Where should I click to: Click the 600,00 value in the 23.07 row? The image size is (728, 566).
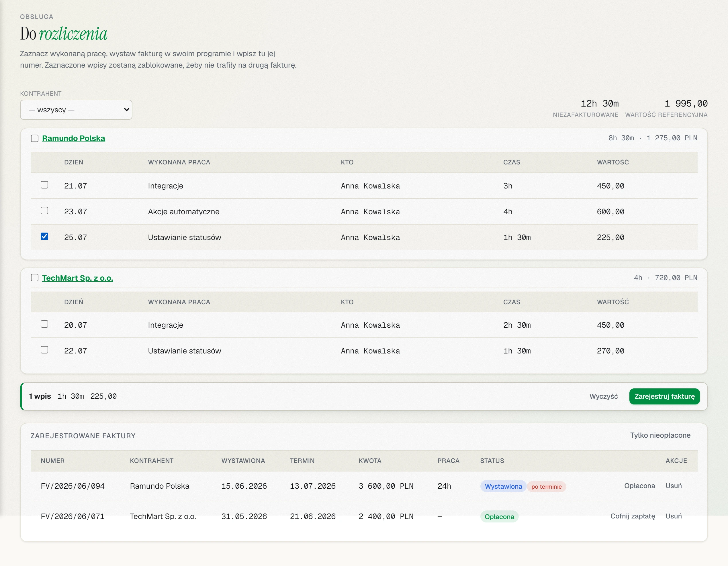coord(611,212)
